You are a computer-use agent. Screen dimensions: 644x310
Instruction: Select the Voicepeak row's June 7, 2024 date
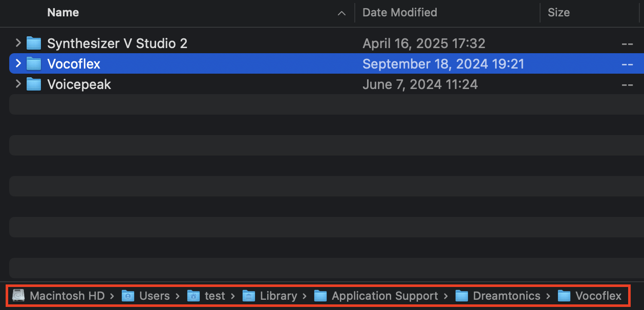(420, 84)
